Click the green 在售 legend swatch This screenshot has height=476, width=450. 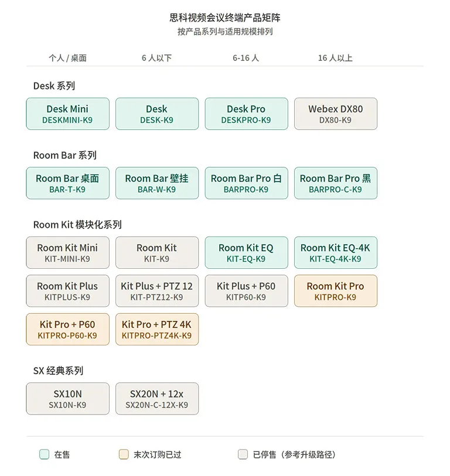click(x=45, y=454)
